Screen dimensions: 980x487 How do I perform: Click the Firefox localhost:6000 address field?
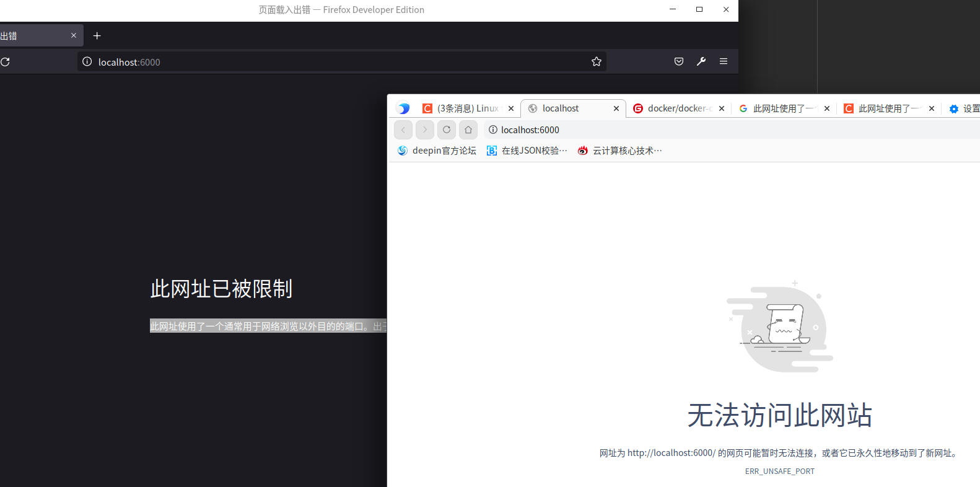pyautogui.click(x=341, y=62)
